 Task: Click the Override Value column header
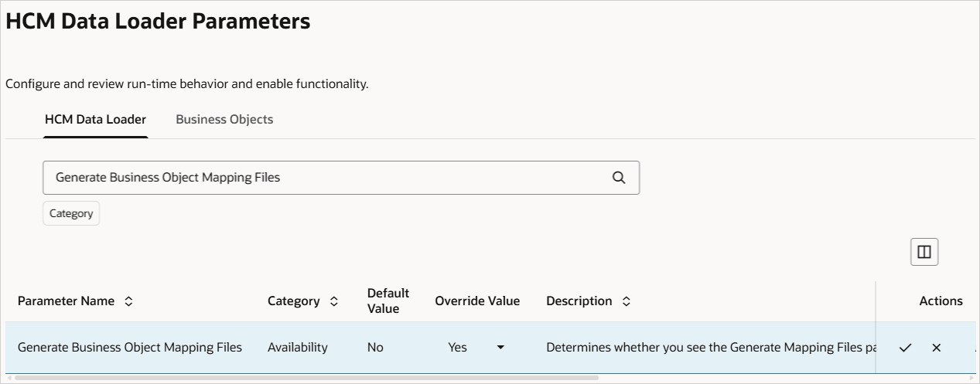477,301
